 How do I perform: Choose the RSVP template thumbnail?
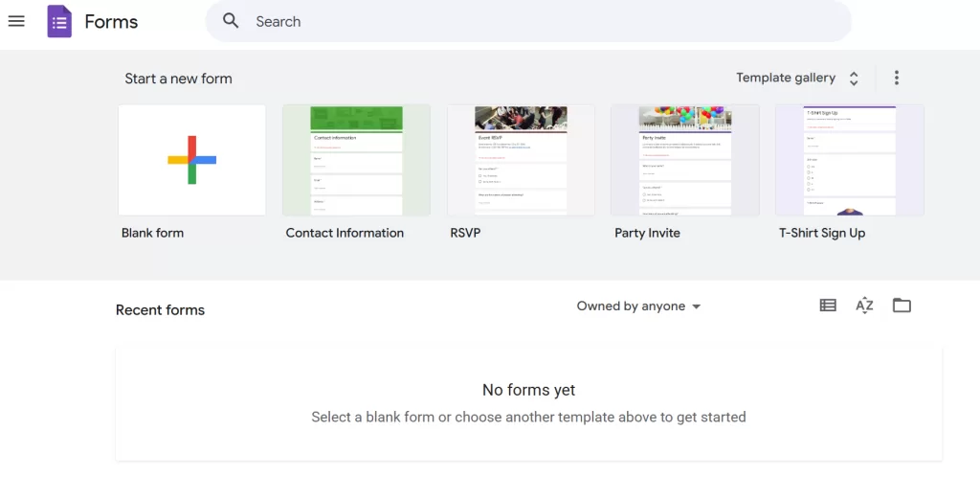(521, 160)
